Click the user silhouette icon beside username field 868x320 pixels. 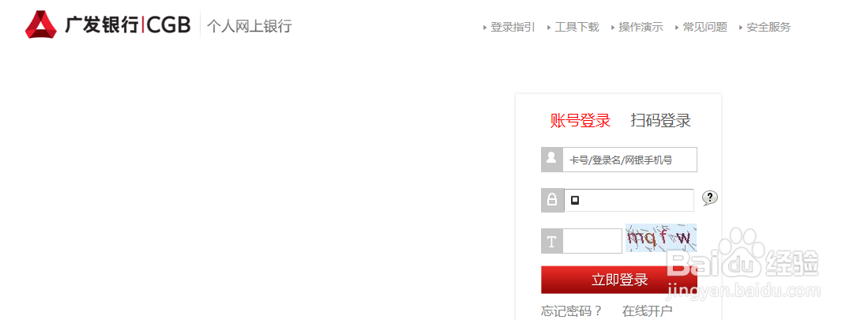click(552, 160)
